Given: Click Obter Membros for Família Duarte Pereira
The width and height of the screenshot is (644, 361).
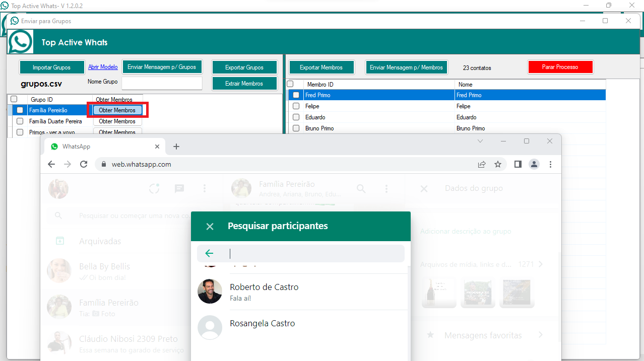Looking at the screenshot, I should click(117, 121).
